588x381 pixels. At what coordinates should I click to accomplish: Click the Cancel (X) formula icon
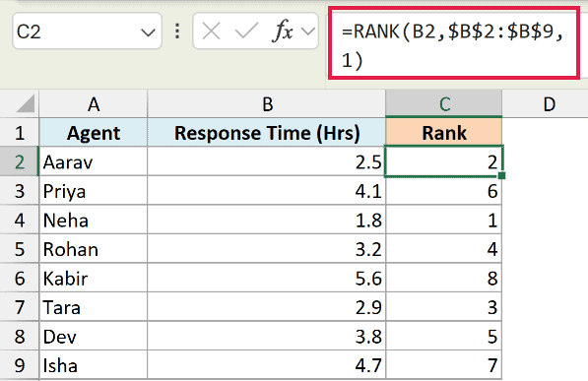click(211, 32)
